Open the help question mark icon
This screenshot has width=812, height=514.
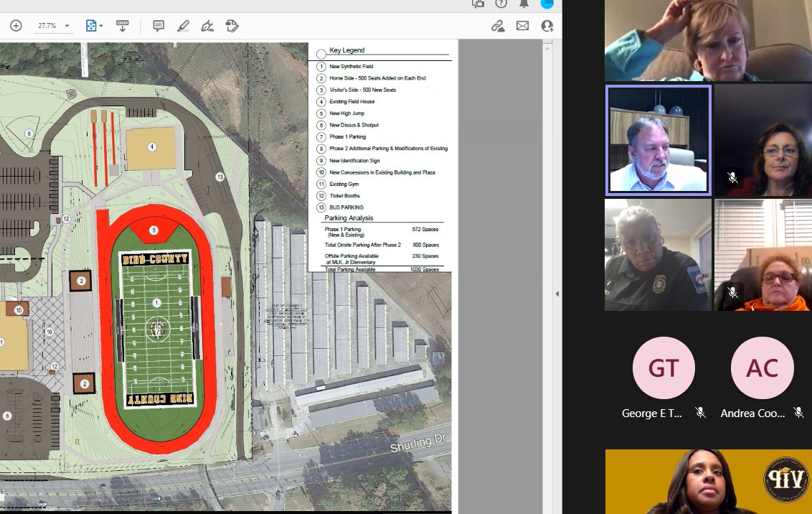(x=501, y=4)
